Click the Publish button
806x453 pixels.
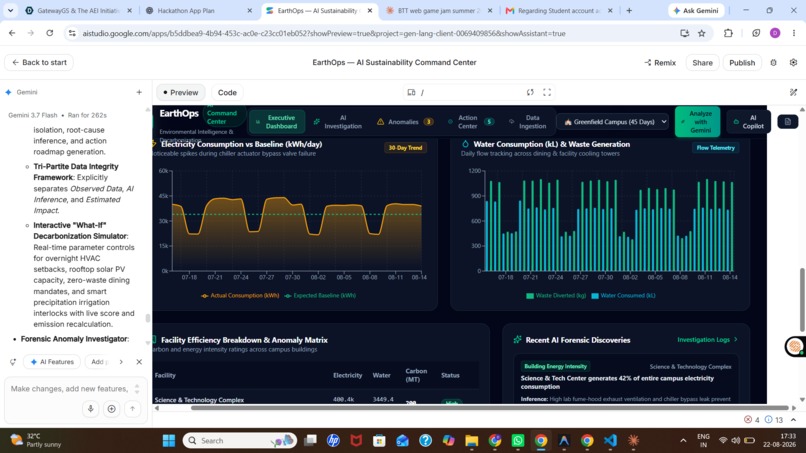742,63
